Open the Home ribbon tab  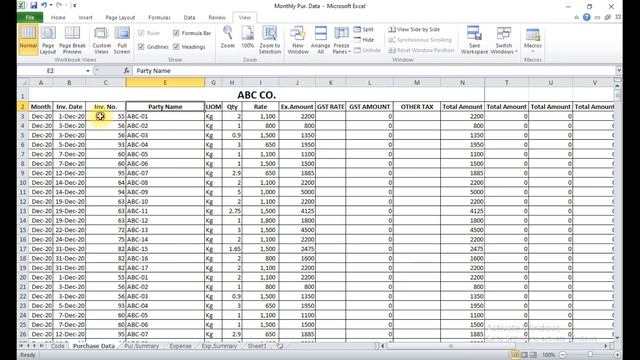click(58, 18)
